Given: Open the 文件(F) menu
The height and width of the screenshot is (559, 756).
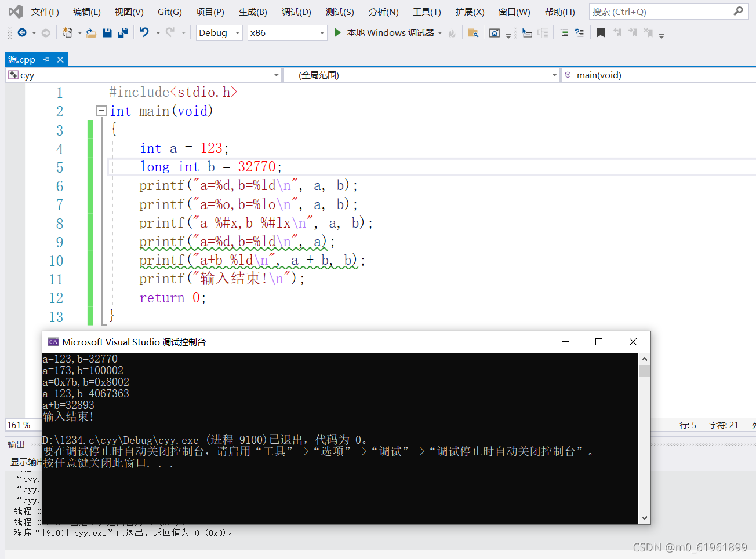Looking at the screenshot, I should click(45, 12).
